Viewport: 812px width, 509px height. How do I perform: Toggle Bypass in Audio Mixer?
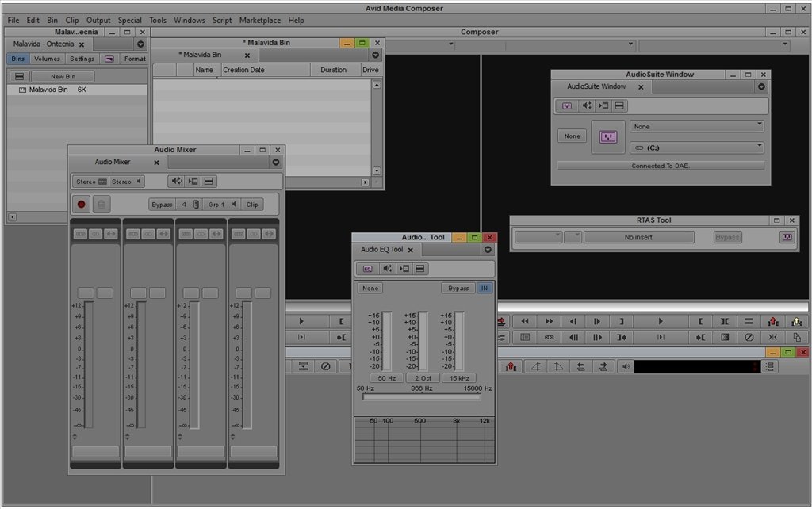pyautogui.click(x=162, y=205)
